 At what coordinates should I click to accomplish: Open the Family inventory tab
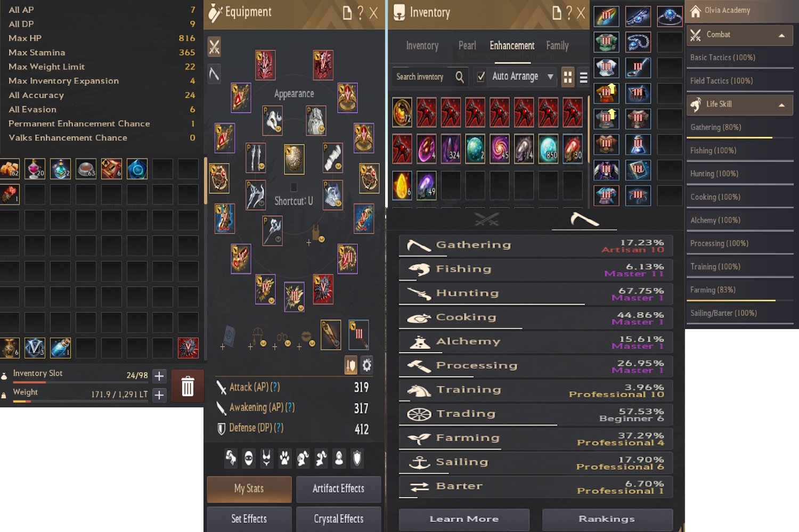point(557,46)
